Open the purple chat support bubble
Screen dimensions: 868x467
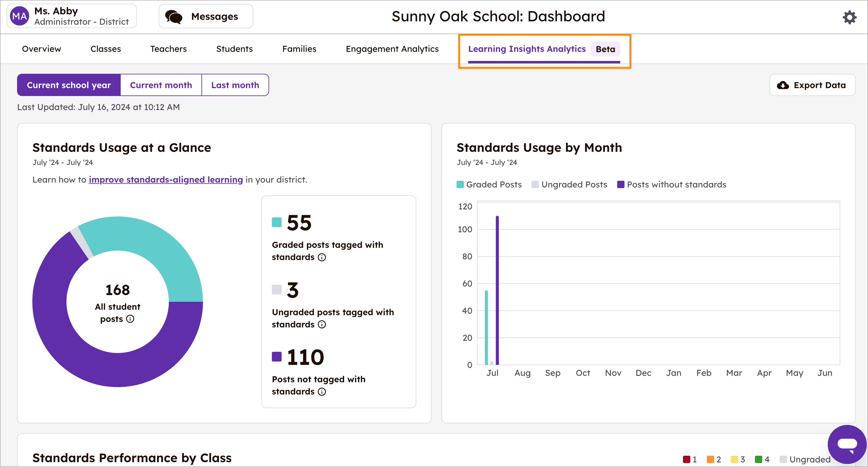pos(847,444)
